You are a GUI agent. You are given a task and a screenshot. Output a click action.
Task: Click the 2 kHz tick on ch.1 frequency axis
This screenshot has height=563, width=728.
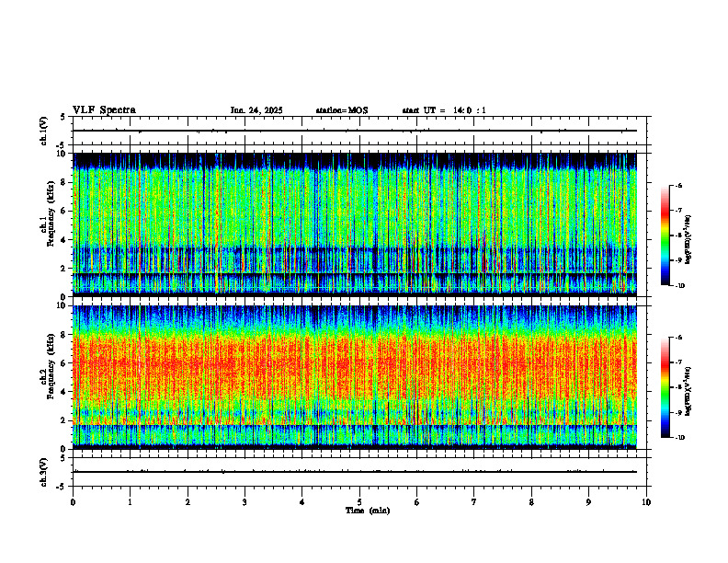[x=64, y=269]
